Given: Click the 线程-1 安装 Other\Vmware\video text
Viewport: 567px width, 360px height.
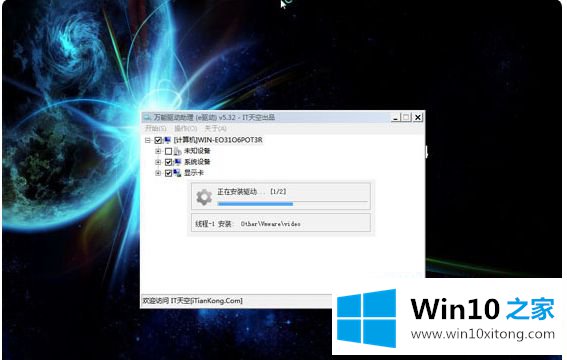Looking at the screenshot, I should pos(248,224).
